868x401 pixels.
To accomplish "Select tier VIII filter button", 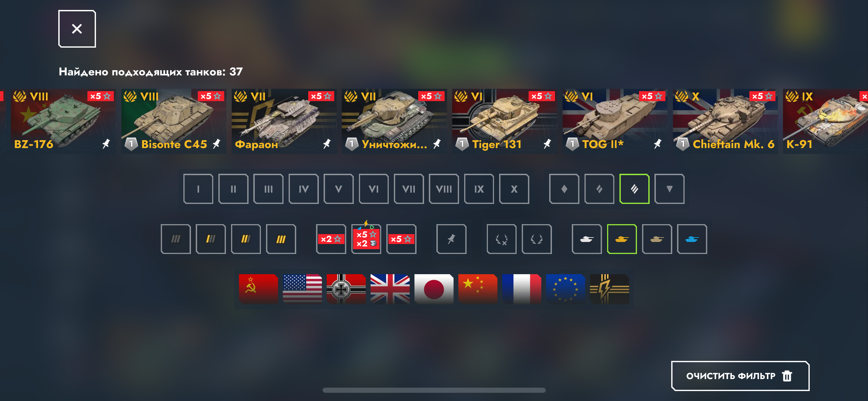I will pyautogui.click(x=444, y=189).
